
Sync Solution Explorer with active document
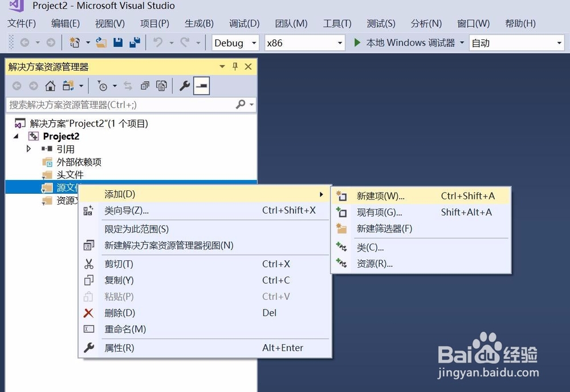pos(128,86)
